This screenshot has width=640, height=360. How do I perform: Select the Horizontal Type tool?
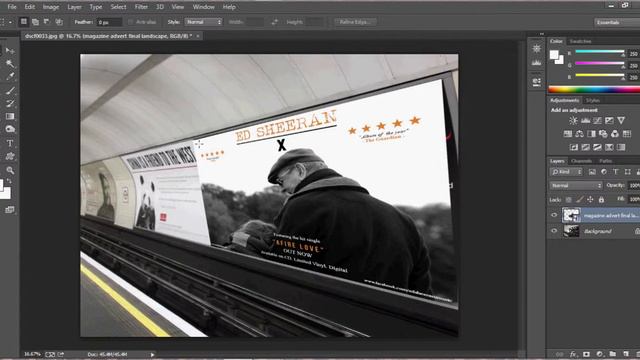coord(10,143)
